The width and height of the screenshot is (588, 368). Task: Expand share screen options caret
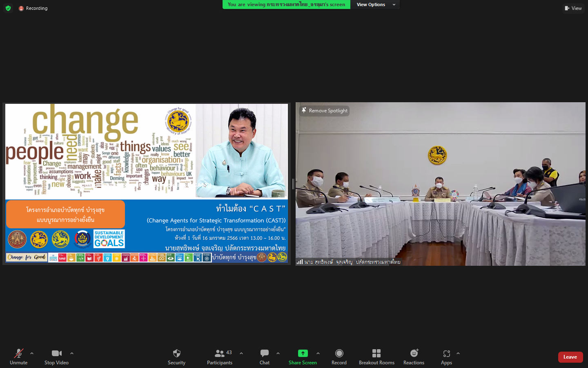318,353
